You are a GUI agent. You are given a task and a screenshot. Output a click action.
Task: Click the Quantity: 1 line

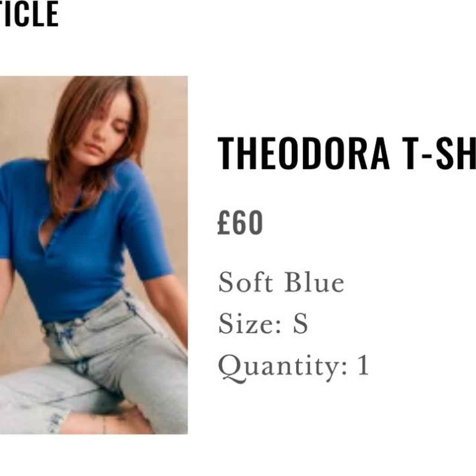[x=294, y=366]
